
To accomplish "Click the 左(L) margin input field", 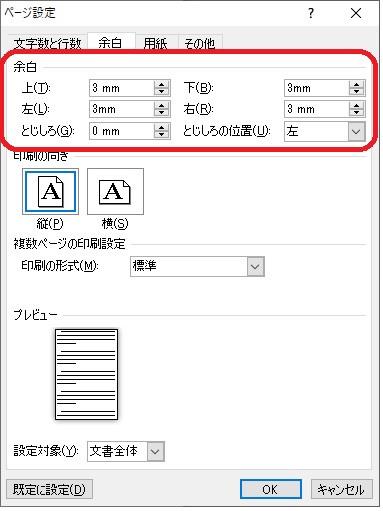I will point(122,109).
